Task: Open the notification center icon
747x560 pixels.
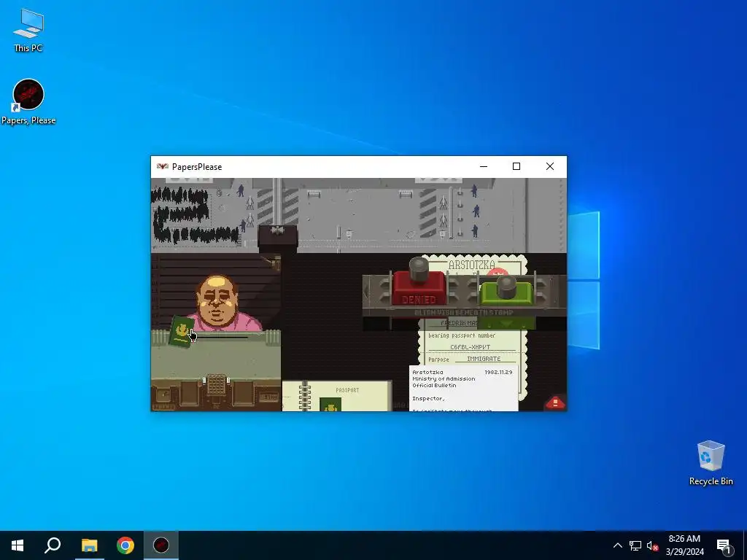Action: coord(724,545)
